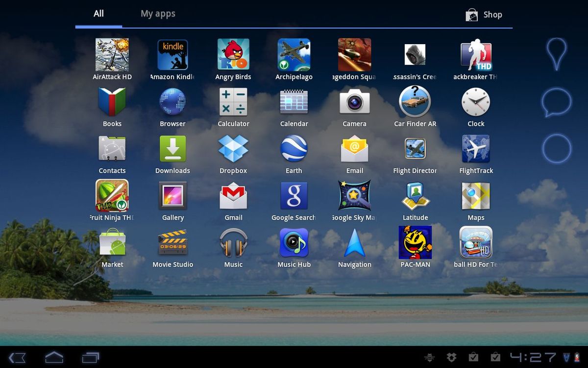This screenshot has width=588, height=368.
Task: Open Car Finder AR app
Action: pos(415,102)
